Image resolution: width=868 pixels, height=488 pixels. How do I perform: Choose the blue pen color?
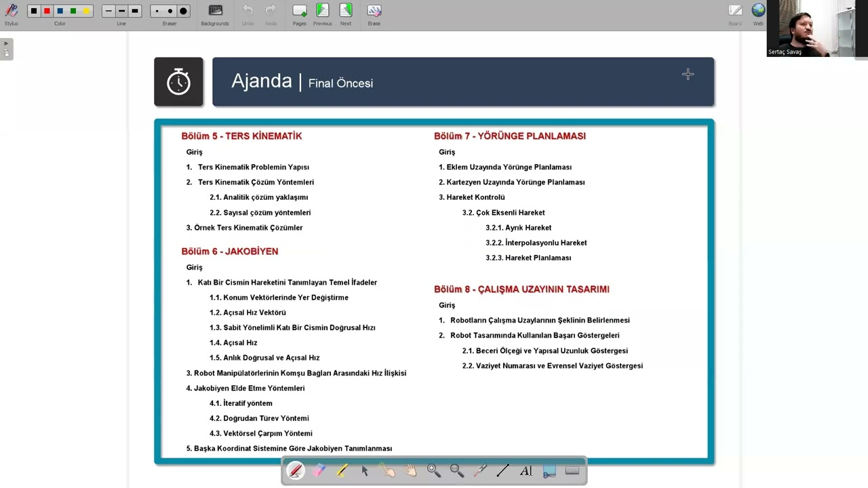tap(60, 11)
